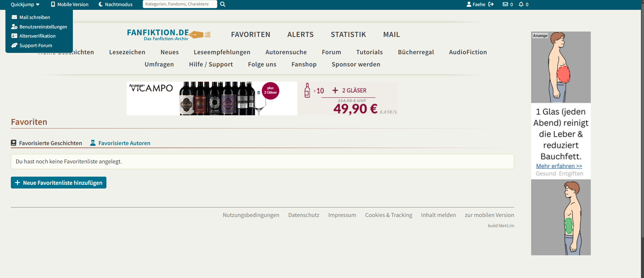Open the mail envelope inbox icon

click(505, 4)
